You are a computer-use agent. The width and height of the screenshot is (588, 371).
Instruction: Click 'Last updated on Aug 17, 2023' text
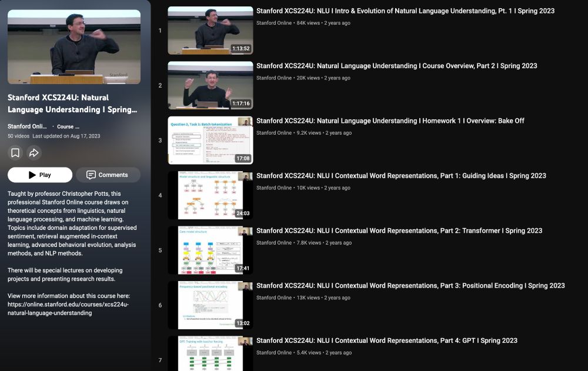point(66,136)
